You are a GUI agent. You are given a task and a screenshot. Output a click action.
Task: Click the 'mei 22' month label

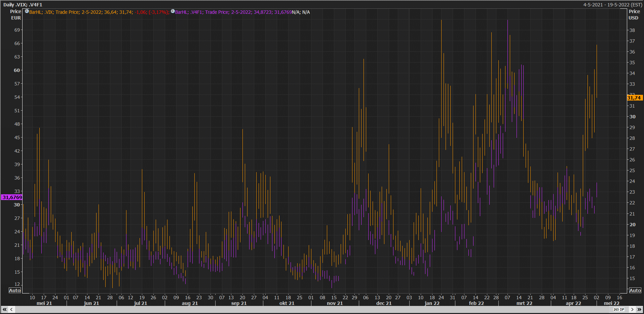point(612,303)
